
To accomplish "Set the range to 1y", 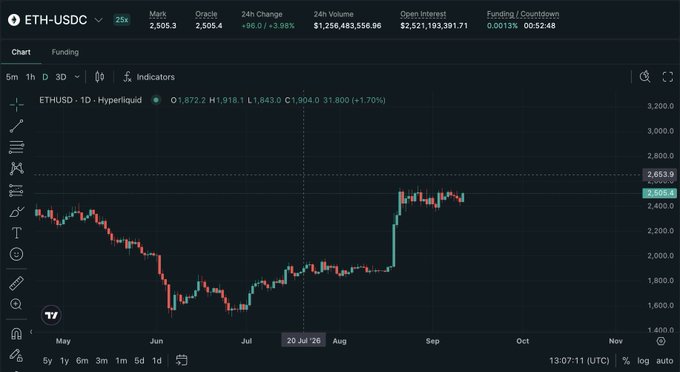I will click(x=64, y=360).
